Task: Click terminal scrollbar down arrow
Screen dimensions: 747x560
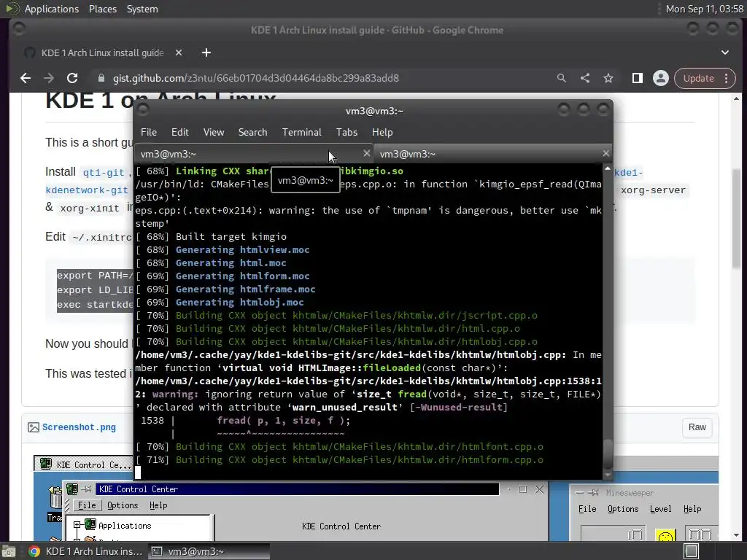Action: point(608,475)
